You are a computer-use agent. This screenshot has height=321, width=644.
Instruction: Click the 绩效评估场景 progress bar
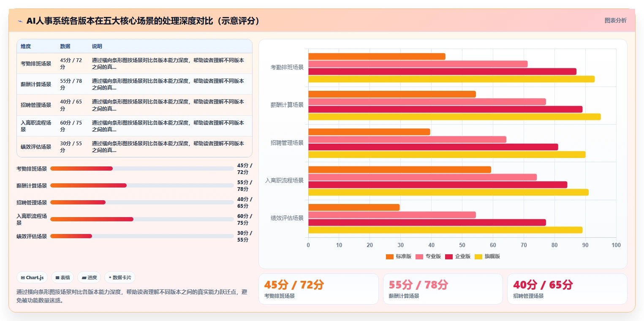pyautogui.click(x=142, y=236)
